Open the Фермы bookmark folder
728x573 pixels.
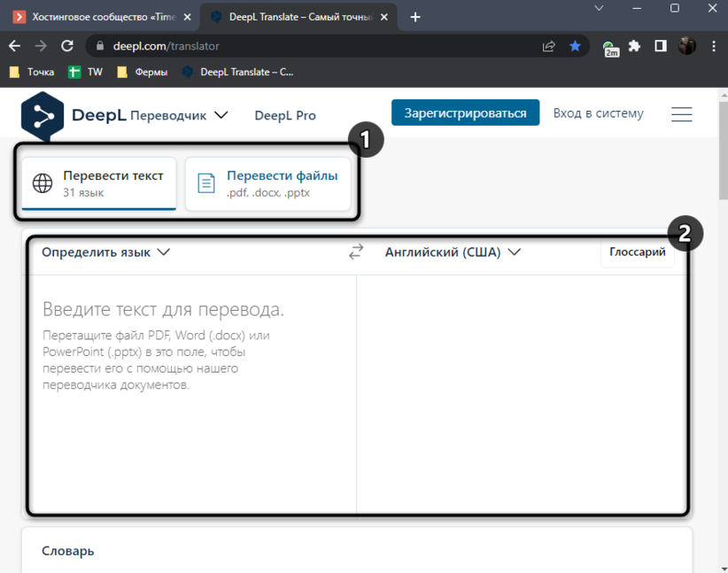point(142,72)
